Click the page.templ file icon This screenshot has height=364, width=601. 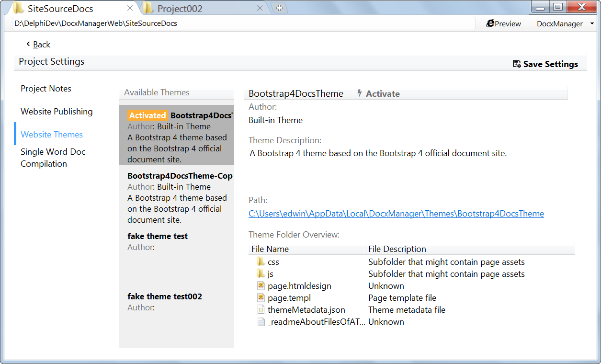(261, 297)
